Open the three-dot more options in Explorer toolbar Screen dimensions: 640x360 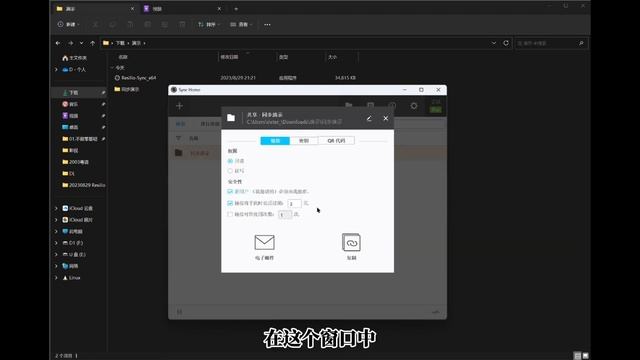pos(267,24)
